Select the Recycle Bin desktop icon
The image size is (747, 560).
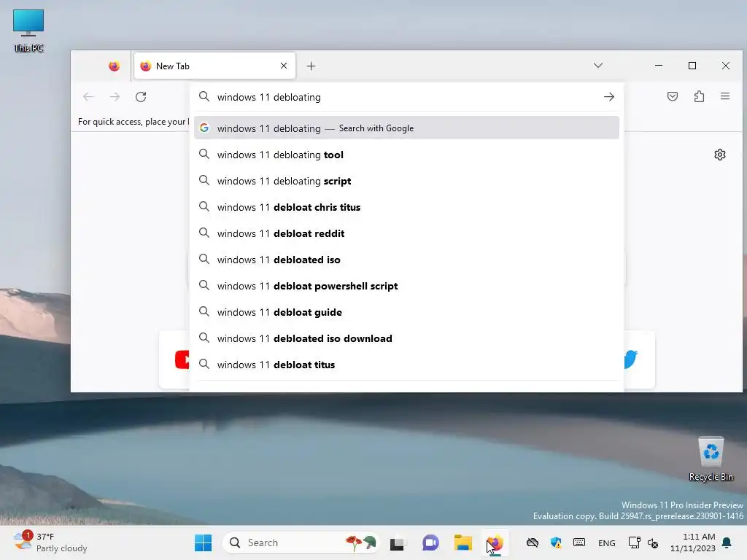(x=711, y=459)
